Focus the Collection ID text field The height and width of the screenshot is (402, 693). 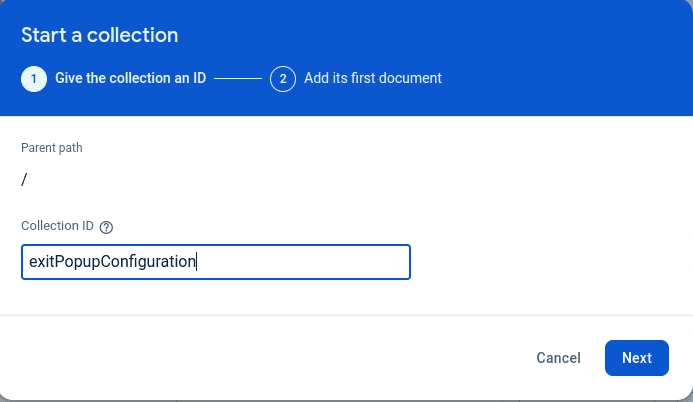click(215, 262)
